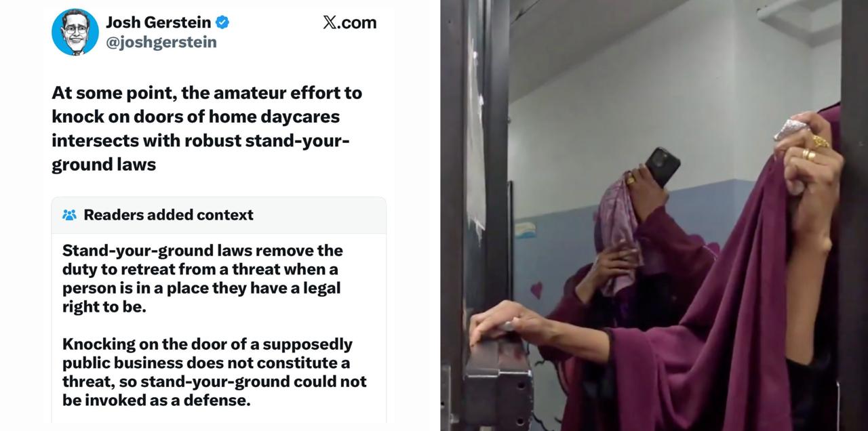The image size is (868, 431).
Task: Select the tweet text about home daycares
Action: [207, 129]
